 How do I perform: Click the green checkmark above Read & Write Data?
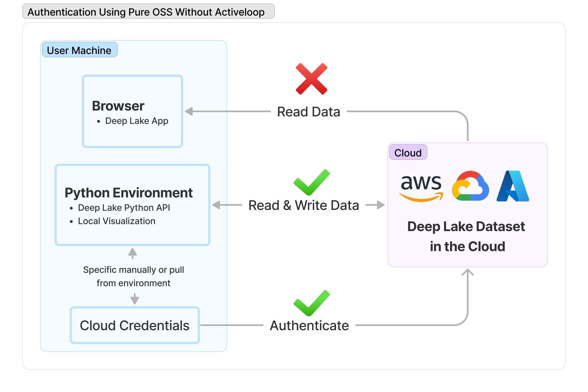pos(311,182)
